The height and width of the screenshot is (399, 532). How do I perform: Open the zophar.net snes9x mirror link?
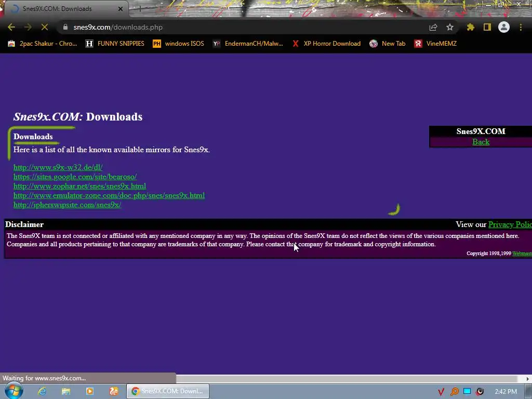pos(79,186)
